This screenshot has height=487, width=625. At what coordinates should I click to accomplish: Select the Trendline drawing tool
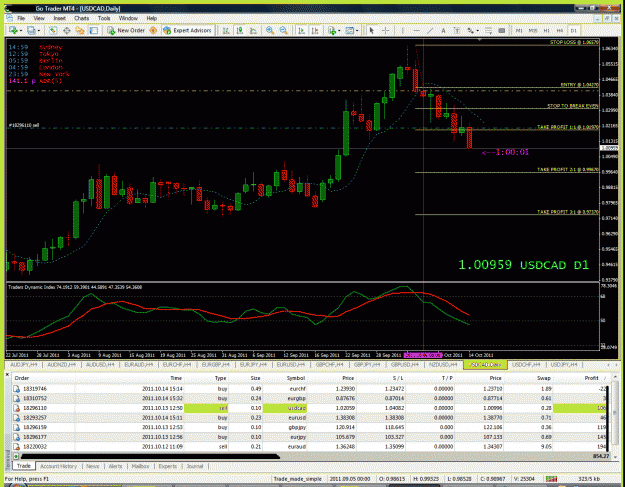tap(430, 30)
